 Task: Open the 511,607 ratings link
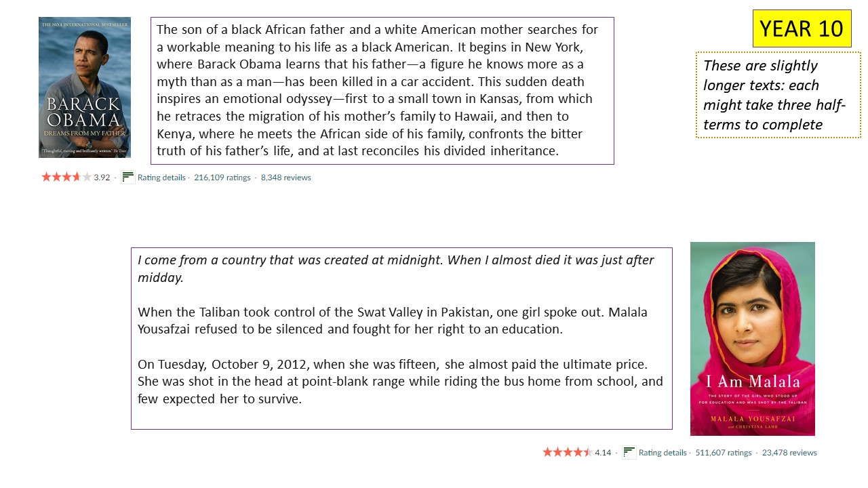coord(724,453)
